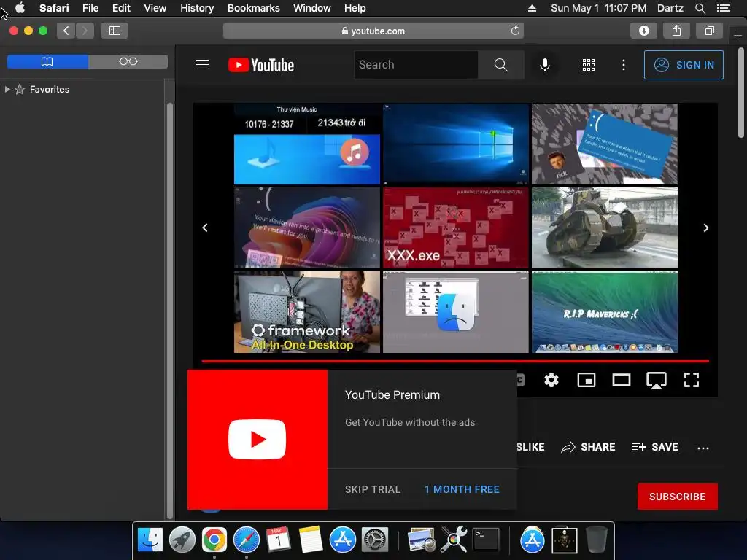This screenshot has height=560, width=747.
Task: Reload the youtube.com page
Action: pyautogui.click(x=515, y=31)
